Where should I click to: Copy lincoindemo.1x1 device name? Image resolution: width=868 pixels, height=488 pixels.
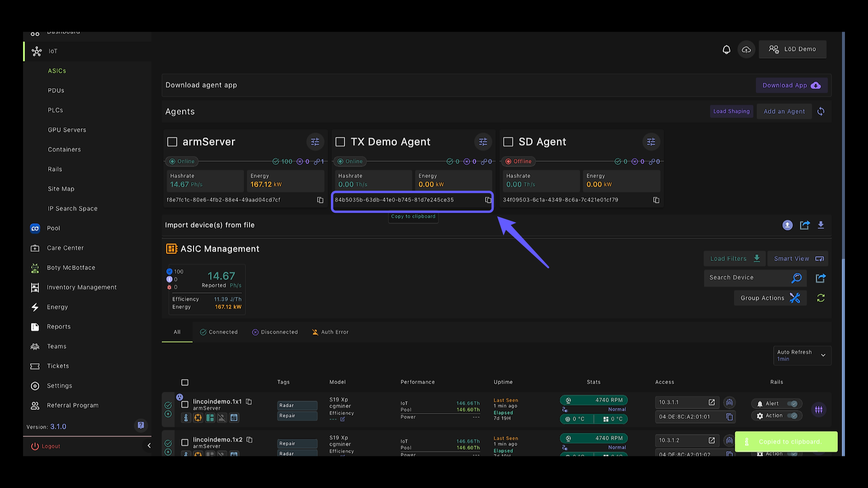pyautogui.click(x=249, y=401)
